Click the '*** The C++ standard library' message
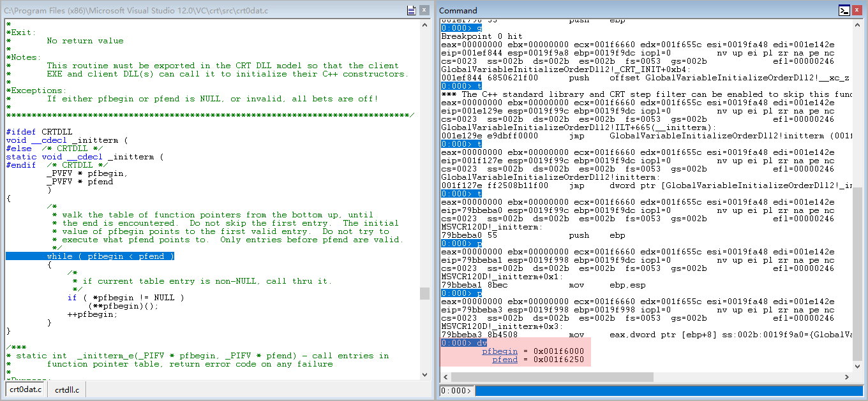The height and width of the screenshot is (401, 868). [x=647, y=94]
